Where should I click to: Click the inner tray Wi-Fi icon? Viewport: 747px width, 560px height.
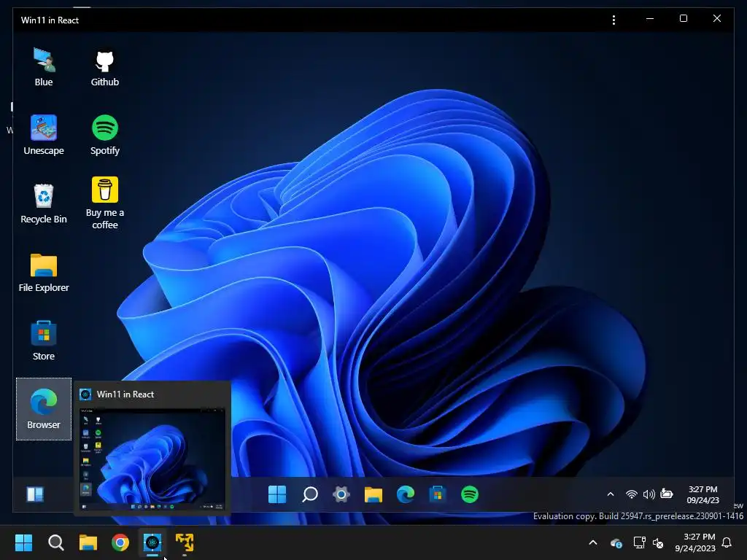631,494
